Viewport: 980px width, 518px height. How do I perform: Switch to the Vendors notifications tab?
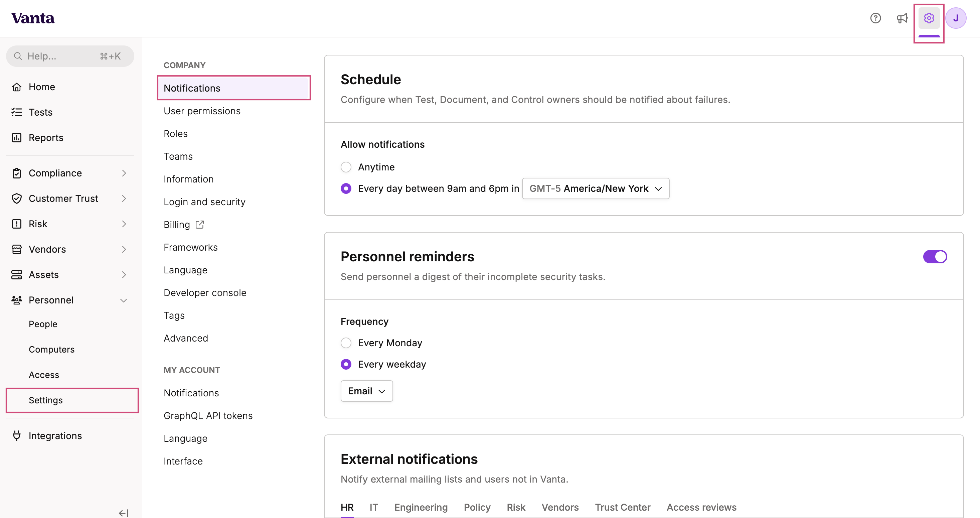pyautogui.click(x=560, y=507)
